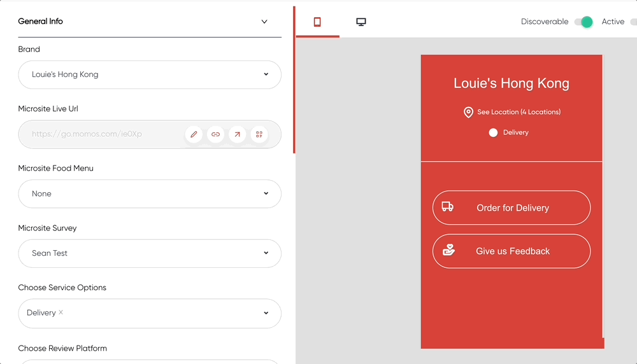The height and width of the screenshot is (364, 637).
Task: Toggle the Discoverable switch
Action: pyautogui.click(x=583, y=22)
